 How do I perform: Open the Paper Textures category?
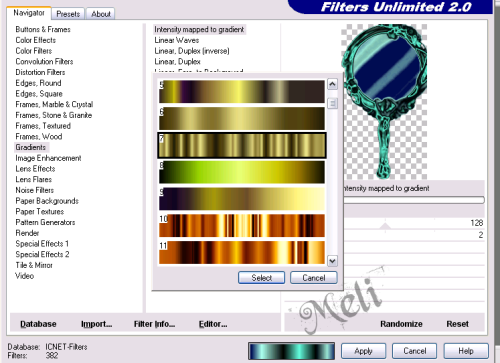pyautogui.click(x=40, y=211)
